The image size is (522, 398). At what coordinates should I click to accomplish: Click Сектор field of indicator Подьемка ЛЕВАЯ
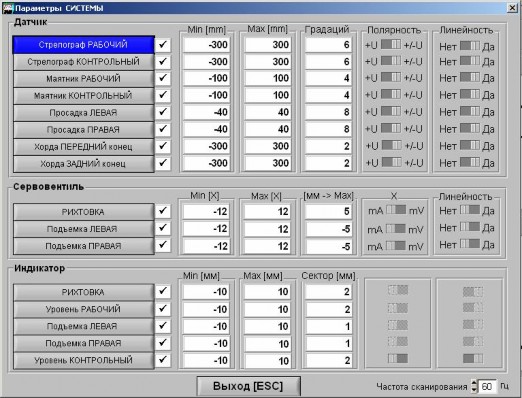328,326
